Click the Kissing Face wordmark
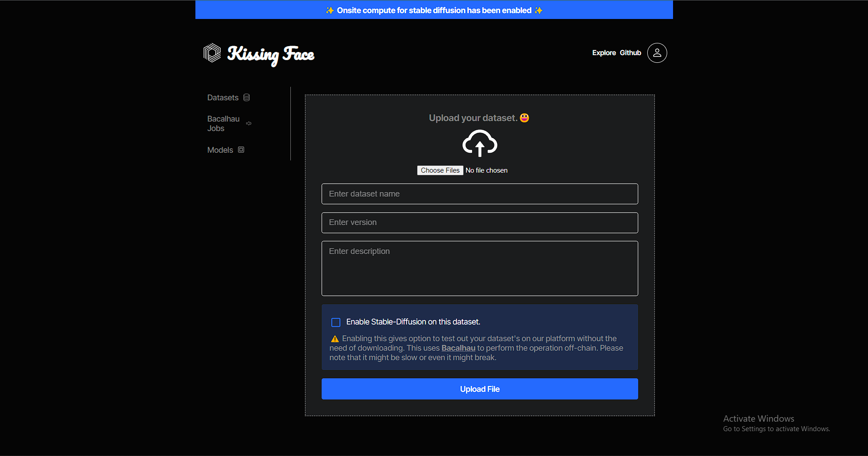 point(271,55)
